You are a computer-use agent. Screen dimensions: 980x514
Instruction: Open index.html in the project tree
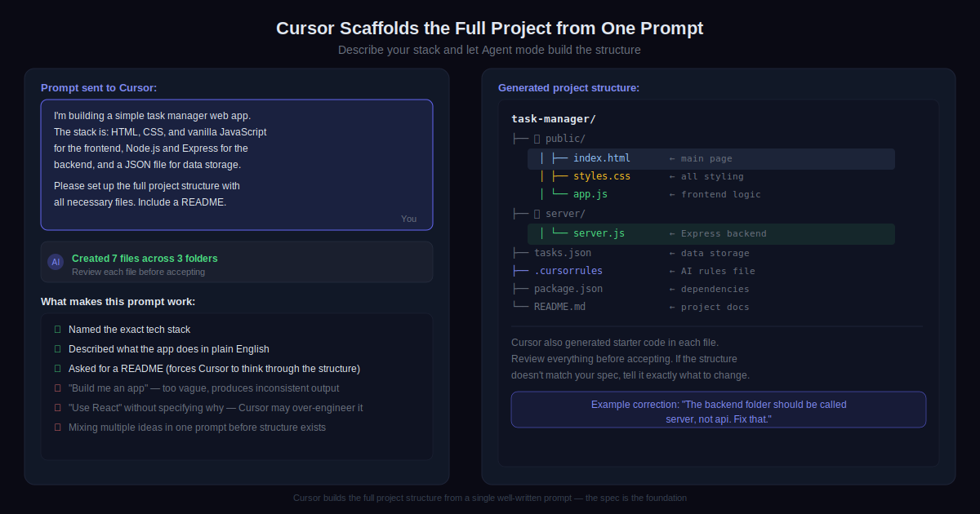tap(601, 158)
